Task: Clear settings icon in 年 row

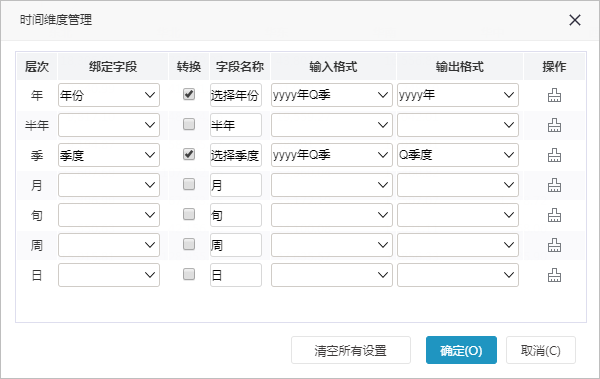Action: [x=554, y=95]
